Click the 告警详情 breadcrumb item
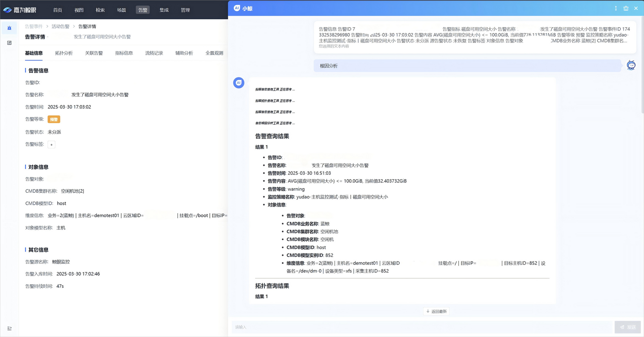Screen dimensions: 644x337 [87, 26]
